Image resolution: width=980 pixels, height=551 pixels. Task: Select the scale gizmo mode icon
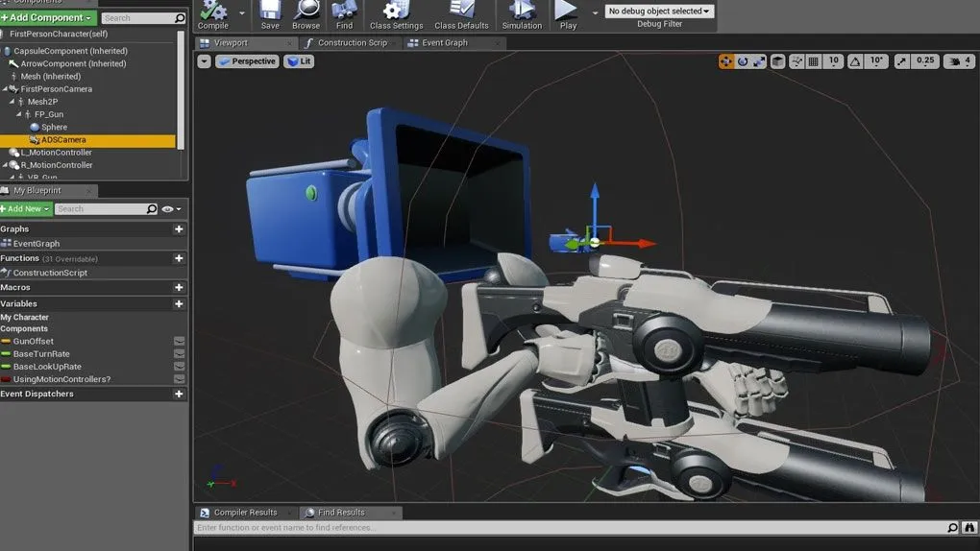[759, 61]
